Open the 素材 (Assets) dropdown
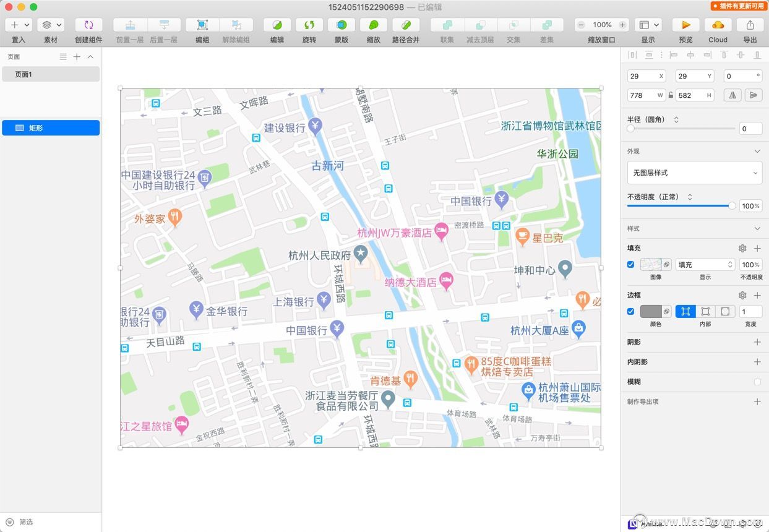The image size is (769, 532). click(51, 25)
